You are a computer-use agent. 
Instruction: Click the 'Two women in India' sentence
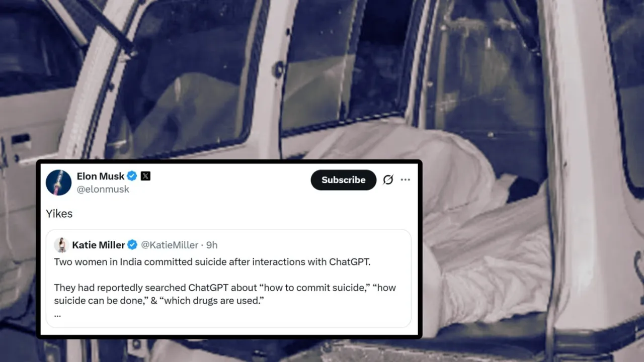point(212,262)
